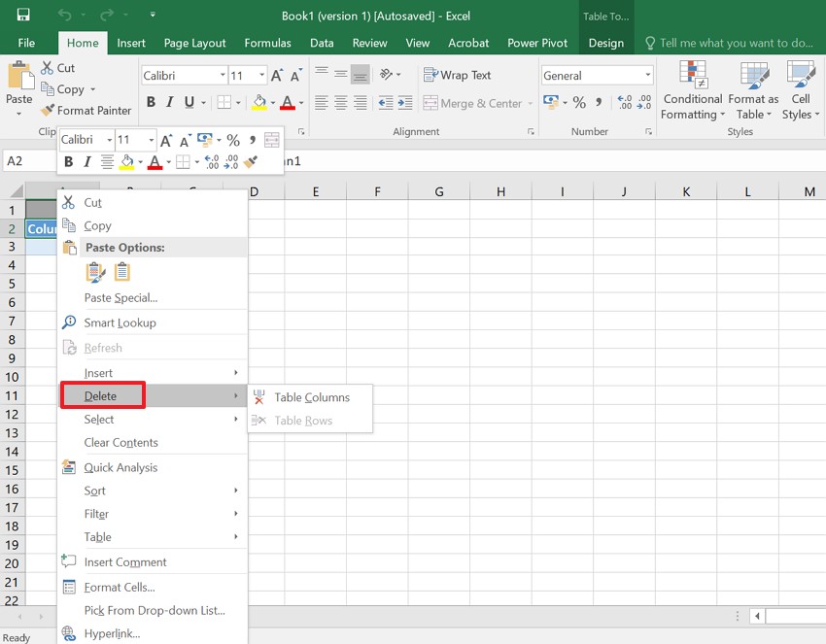Open ribbon borders dropdown arrow

(238, 103)
